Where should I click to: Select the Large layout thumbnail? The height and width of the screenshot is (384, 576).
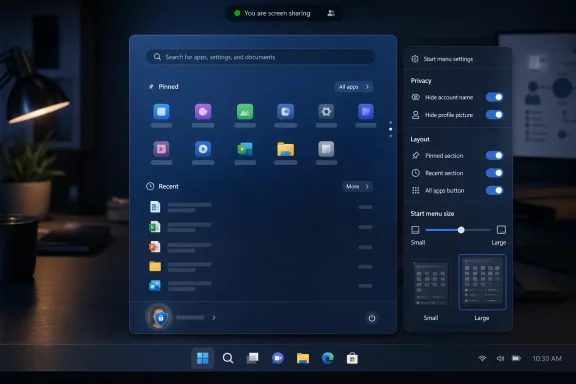coord(482,282)
